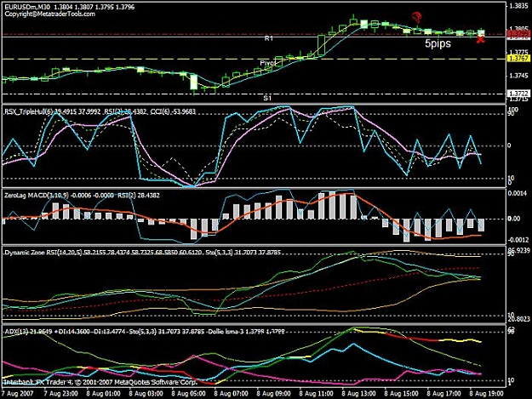
Task: Select the Pivot line label
Action: 266,63
